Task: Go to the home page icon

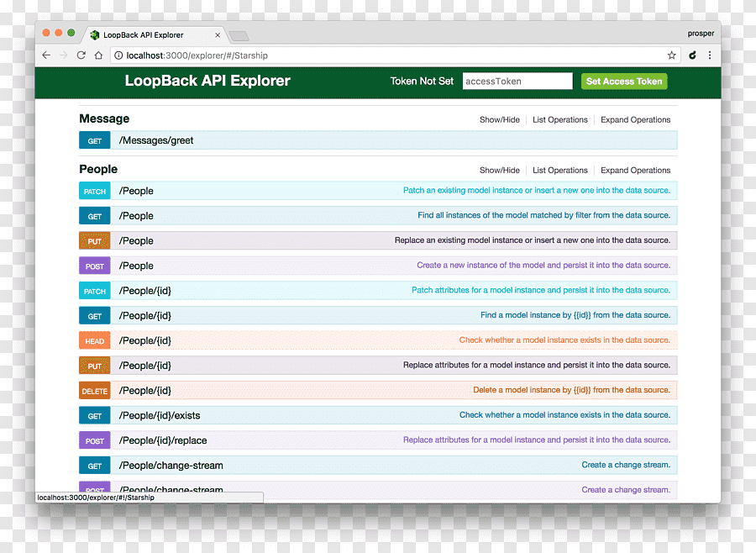Action: pyautogui.click(x=98, y=55)
